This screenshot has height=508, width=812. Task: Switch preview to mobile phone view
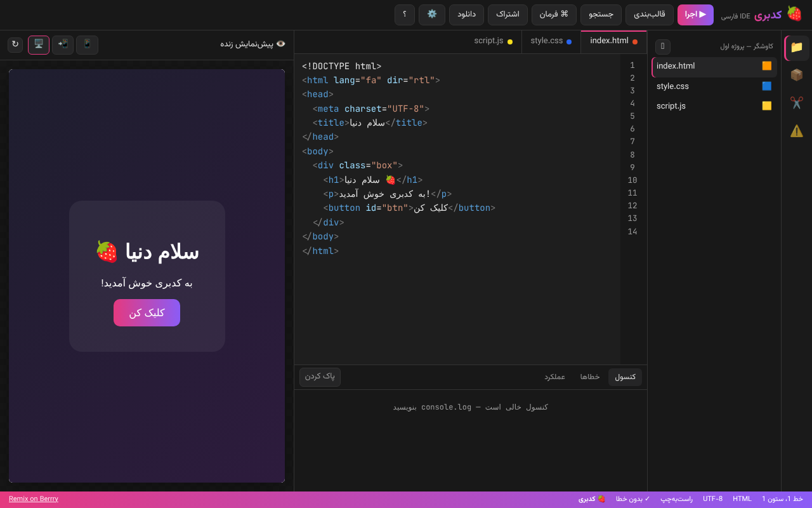(x=88, y=45)
